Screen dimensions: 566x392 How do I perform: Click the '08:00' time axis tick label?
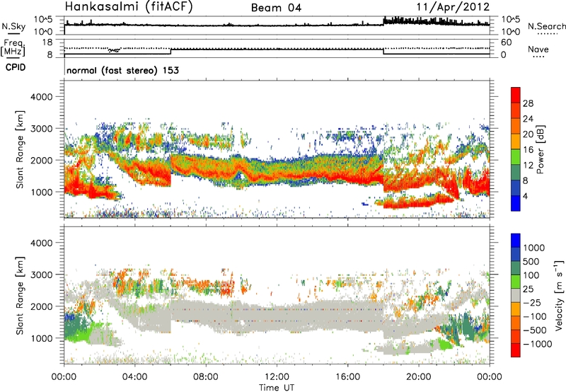[x=206, y=377]
